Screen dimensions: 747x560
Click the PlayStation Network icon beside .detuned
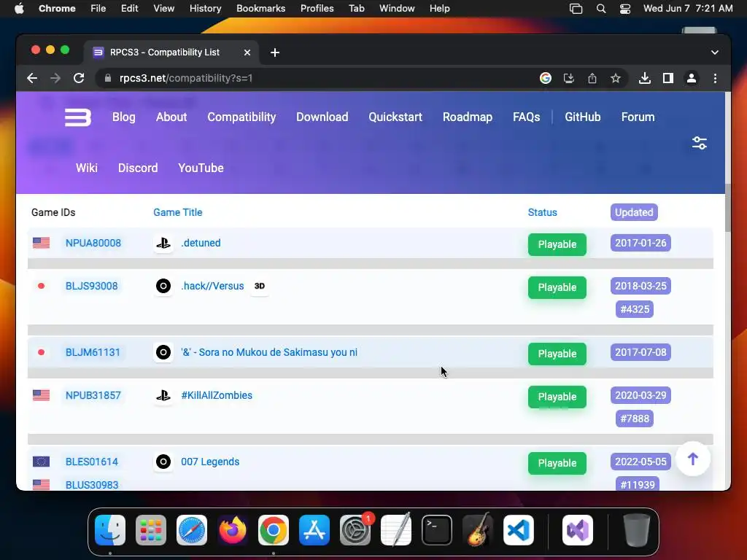[x=163, y=244]
